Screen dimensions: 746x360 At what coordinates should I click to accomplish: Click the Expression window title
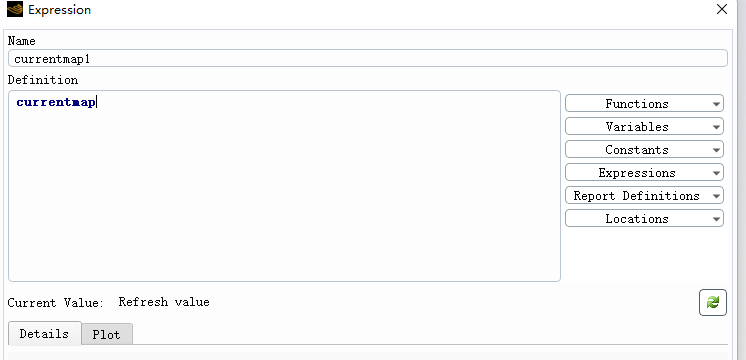click(59, 10)
